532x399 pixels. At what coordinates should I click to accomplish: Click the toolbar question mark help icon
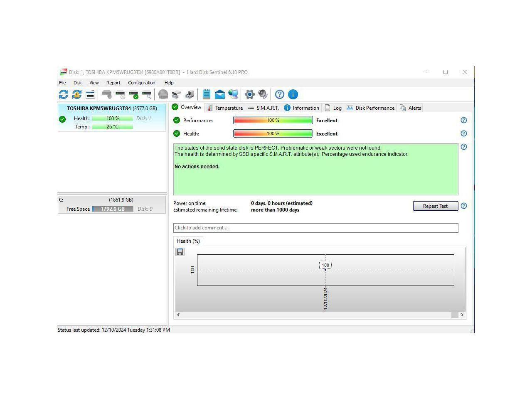pos(280,94)
